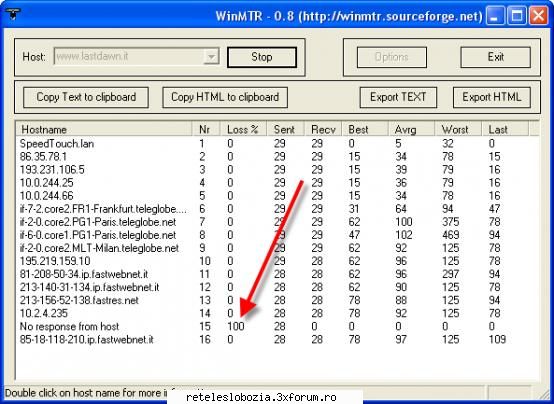Sort by Hostname column header
Screen dimensions: 554x404
coord(104,129)
